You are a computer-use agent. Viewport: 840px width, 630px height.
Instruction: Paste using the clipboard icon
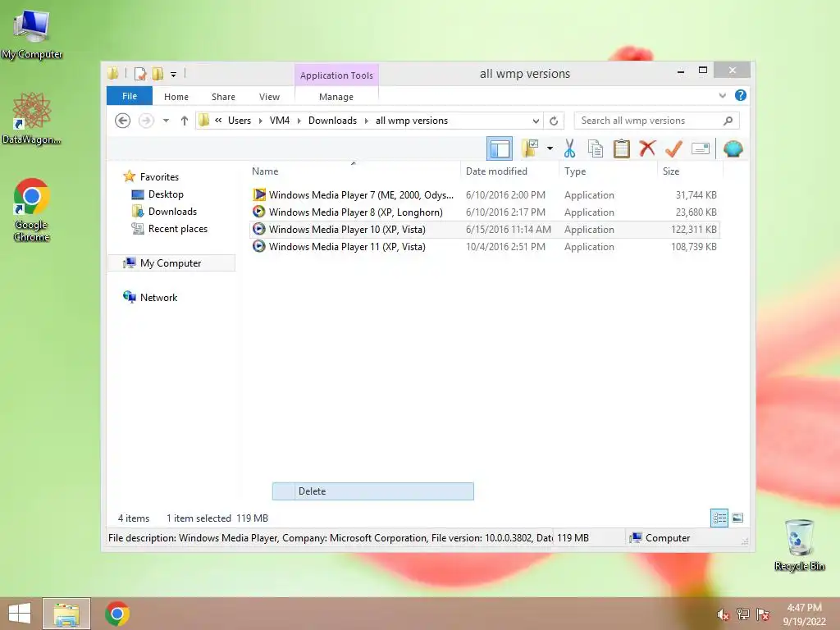coord(621,148)
